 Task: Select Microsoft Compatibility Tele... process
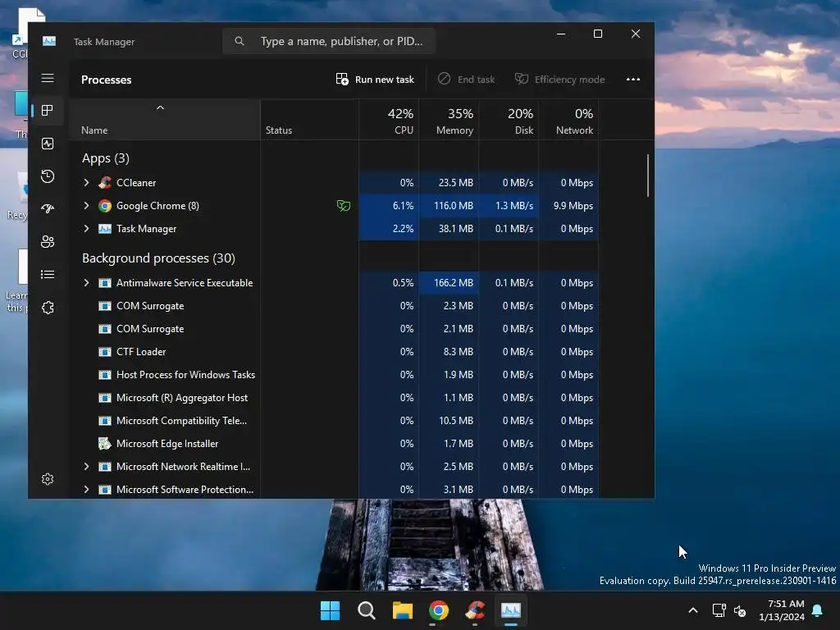click(335, 421)
